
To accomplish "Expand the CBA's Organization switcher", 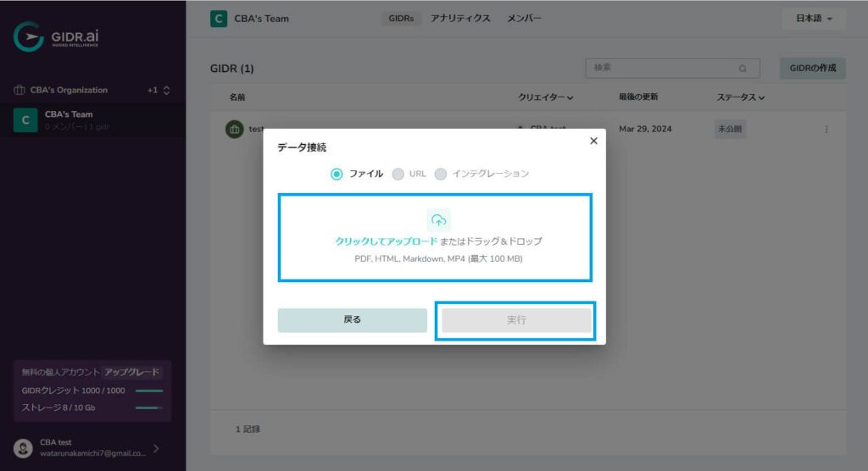I will tap(166, 90).
